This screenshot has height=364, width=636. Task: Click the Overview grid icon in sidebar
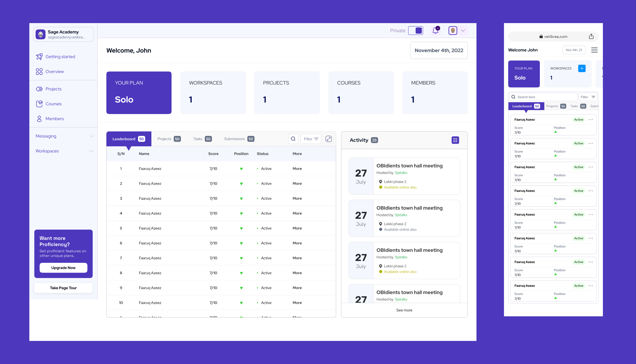[x=39, y=72]
